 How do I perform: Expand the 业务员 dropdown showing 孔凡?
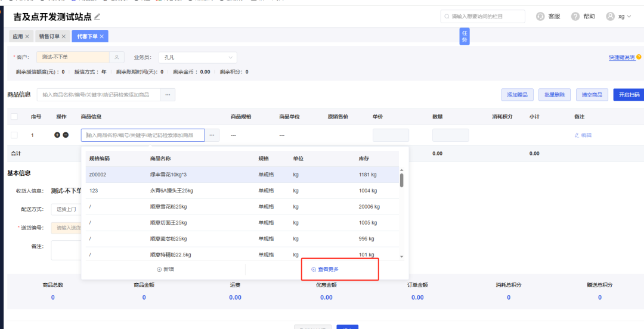tap(197, 57)
